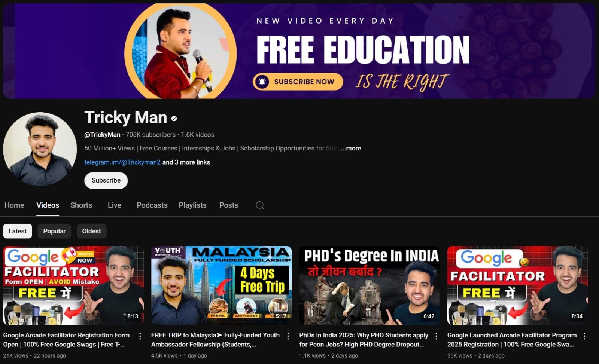Switch to the Shorts tab
599x364 pixels.
(x=81, y=205)
